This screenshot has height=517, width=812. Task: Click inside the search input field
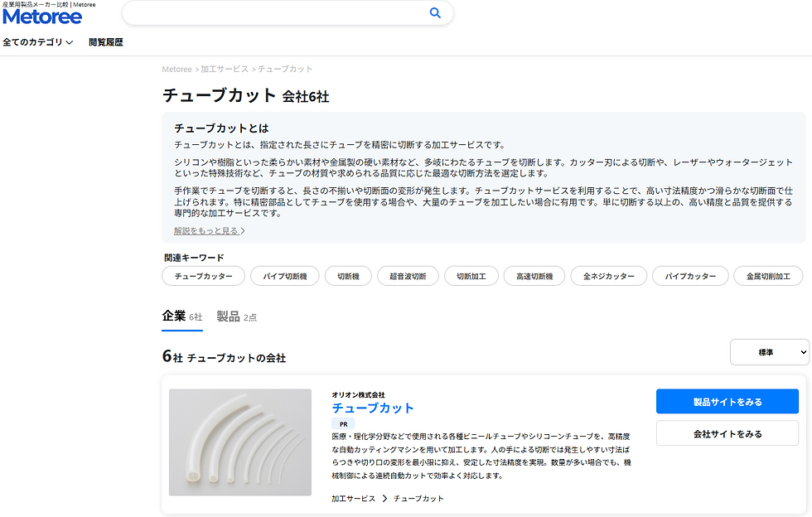coord(273,13)
